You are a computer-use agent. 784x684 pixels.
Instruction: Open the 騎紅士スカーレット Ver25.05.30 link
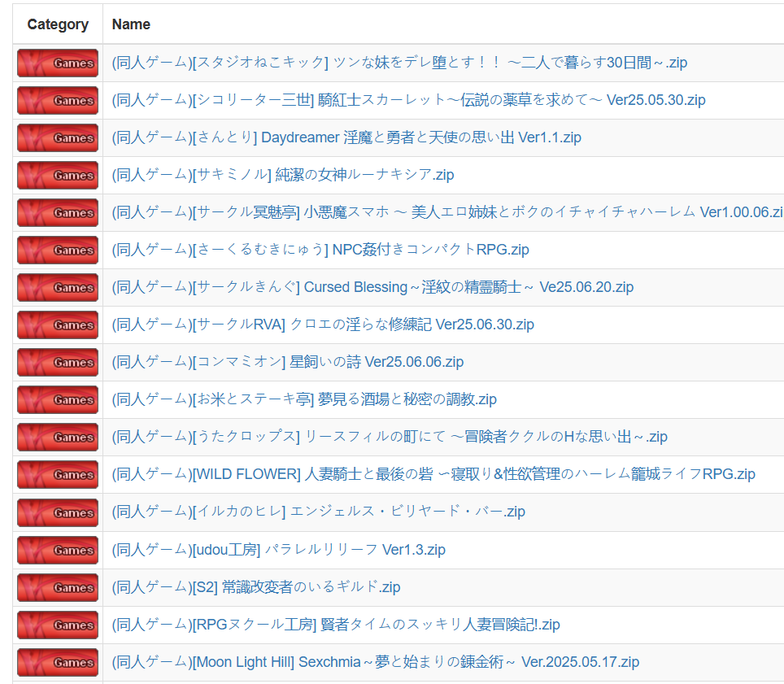tap(408, 100)
